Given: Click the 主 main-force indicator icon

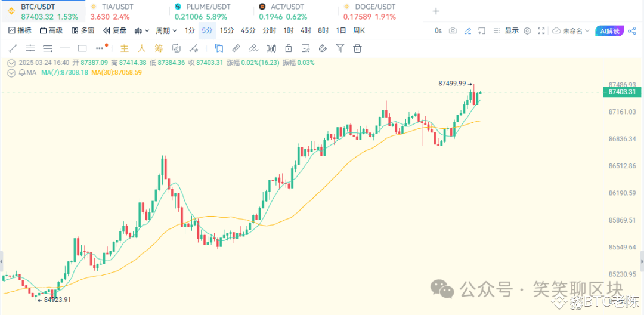Looking at the screenshot, I should point(125,48).
